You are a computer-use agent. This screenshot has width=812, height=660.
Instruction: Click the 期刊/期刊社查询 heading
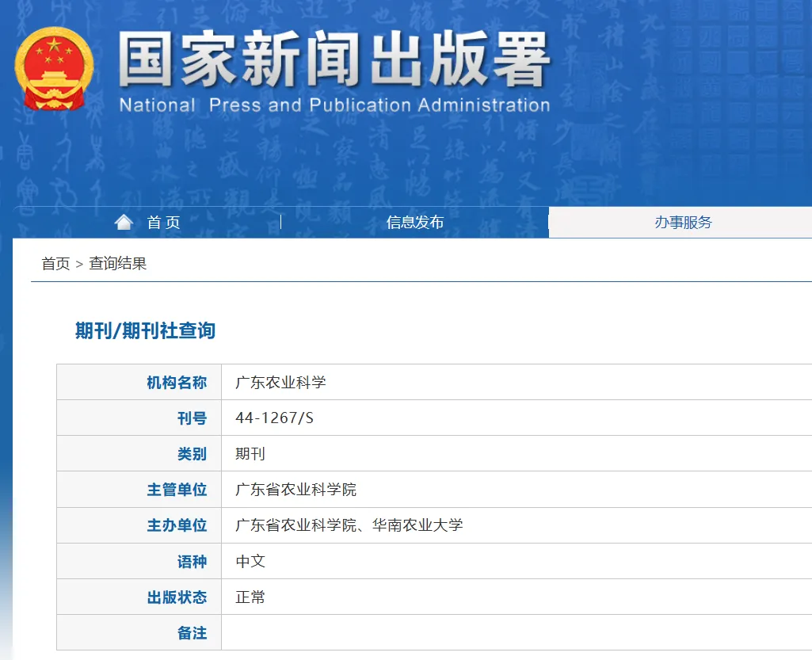[x=145, y=330]
